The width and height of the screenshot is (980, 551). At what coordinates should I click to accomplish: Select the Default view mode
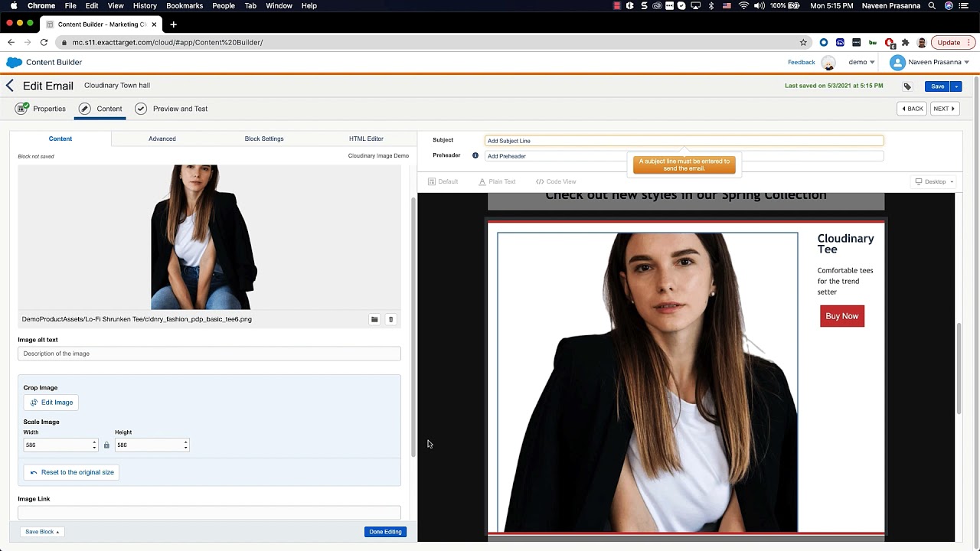[443, 181]
